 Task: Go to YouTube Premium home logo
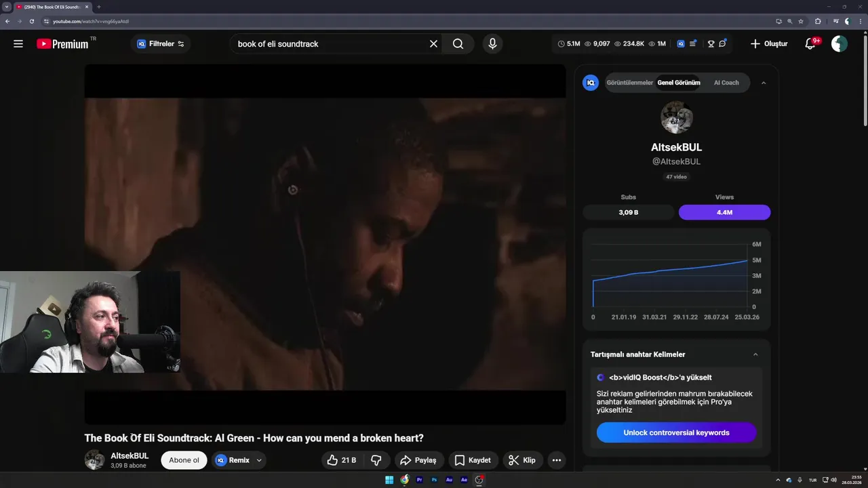[63, 44]
